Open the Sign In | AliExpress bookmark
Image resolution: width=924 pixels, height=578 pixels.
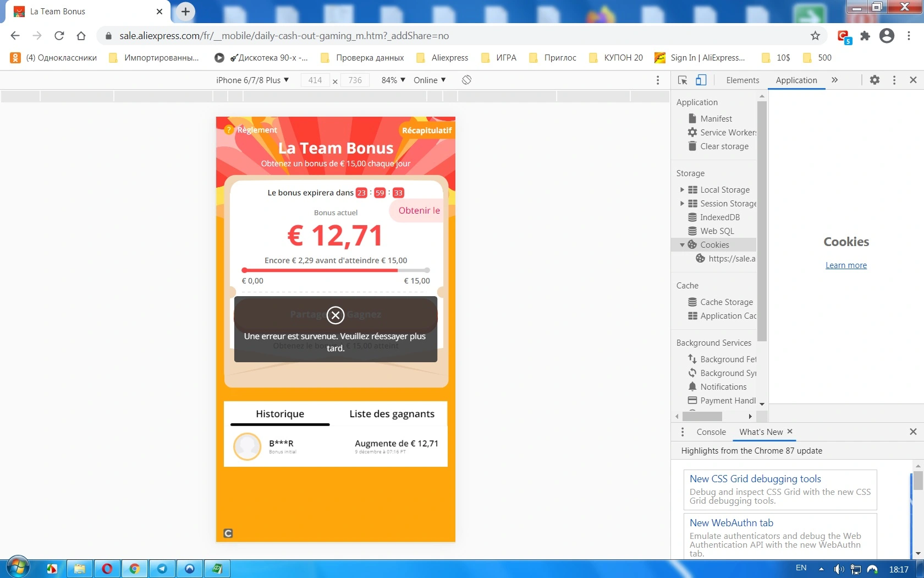pyautogui.click(x=700, y=58)
